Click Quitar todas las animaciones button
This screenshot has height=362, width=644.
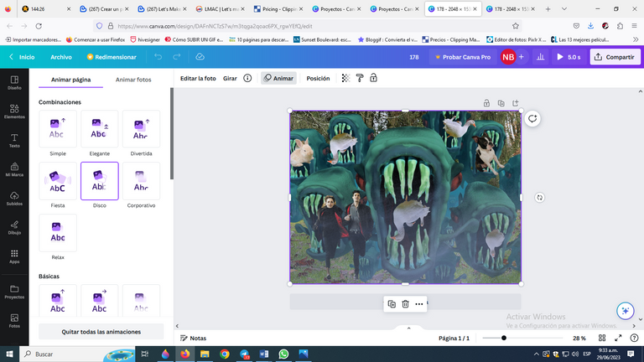pos(101,332)
